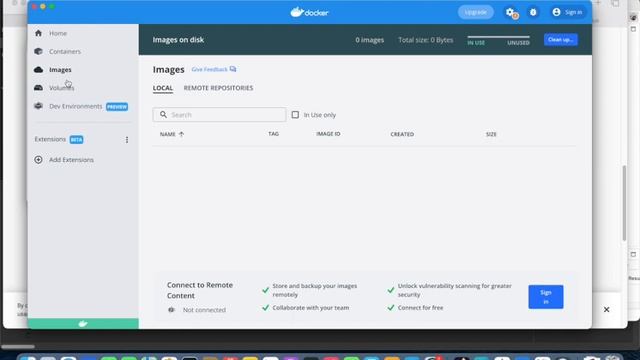Click the IN USE usage bar label
640x360 pixels.
476,43
